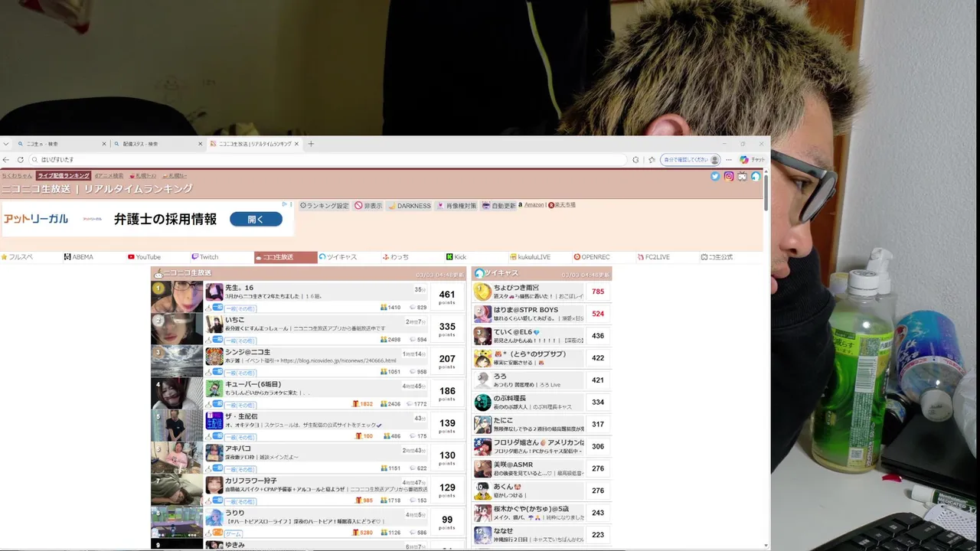Viewport: 980px width, 551px height.
Task: Open the ちょぴつき雨宮 TwitCasting entry
Action: click(541, 292)
